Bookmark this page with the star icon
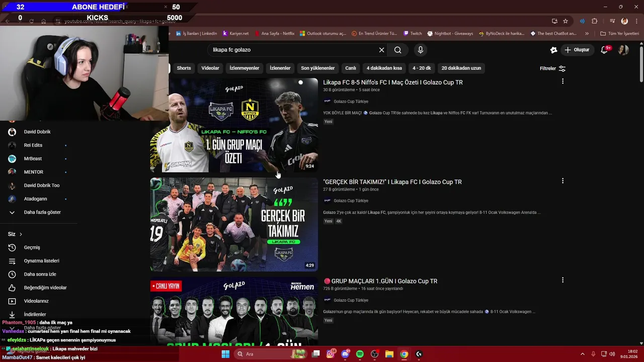Viewport: 644px width, 362px height. click(566, 21)
